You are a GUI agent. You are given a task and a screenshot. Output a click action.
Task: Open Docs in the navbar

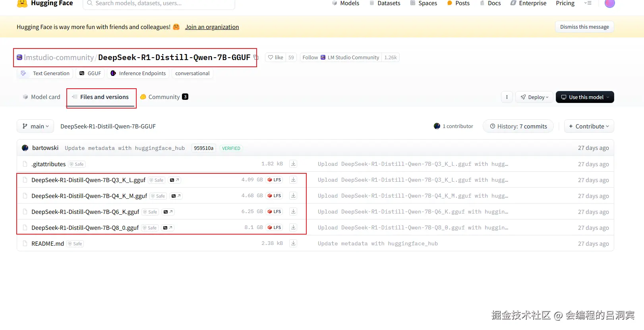(x=490, y=3)
